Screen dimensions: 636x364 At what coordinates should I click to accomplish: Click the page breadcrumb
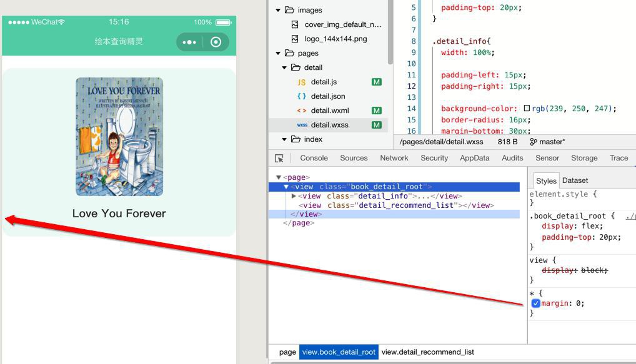pos(287,352)
